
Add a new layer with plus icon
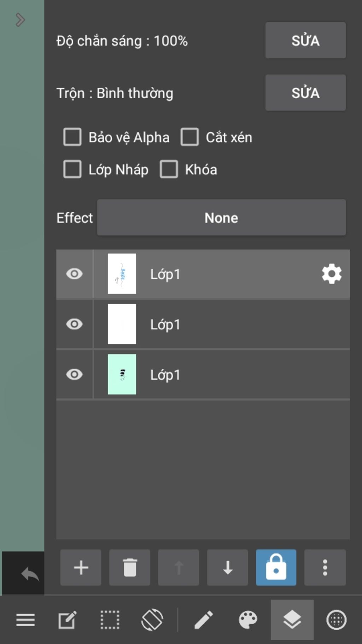tap(81, 567)
